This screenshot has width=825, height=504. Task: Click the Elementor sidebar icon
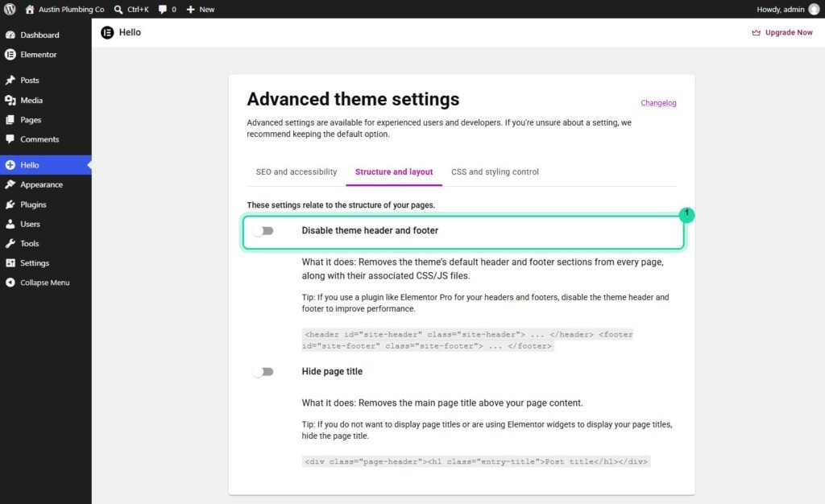point(10,54)
